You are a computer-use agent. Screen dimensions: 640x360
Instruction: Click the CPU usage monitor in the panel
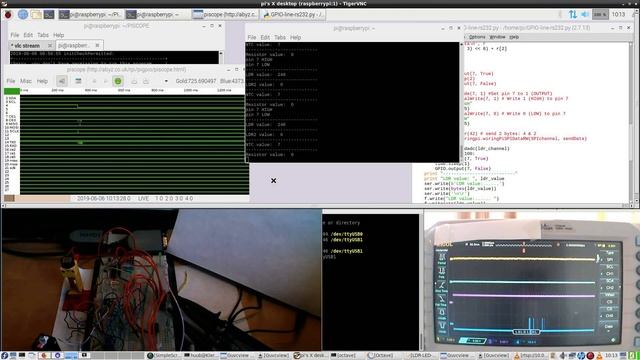tap(600, 15)
